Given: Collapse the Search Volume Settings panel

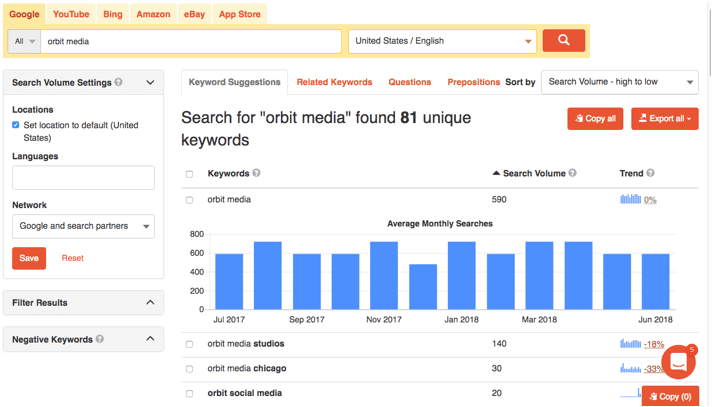Looking at the screenshot, I should pyautogui.click(x=150, y=82).
